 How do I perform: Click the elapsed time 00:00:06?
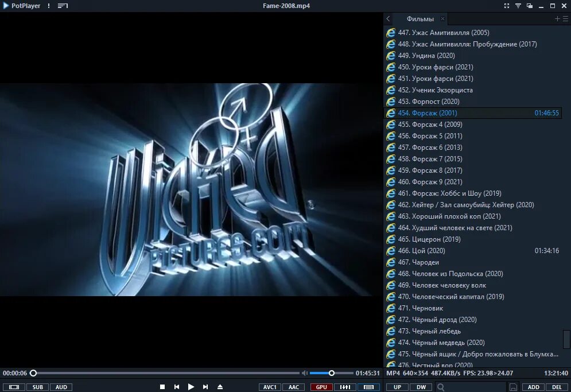[x=15, y=373]
